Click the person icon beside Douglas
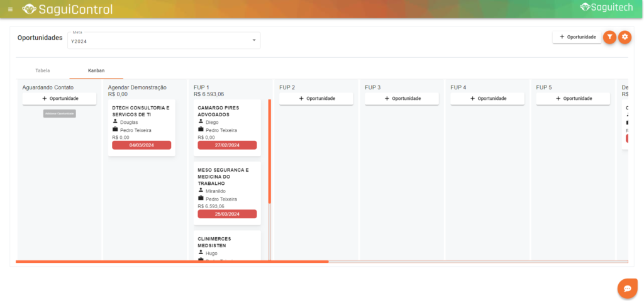This screenshot has height=305, width=644. pos(115,122)
